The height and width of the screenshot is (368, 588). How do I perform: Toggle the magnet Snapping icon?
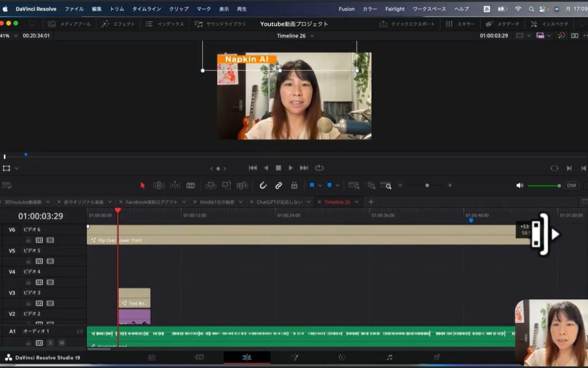[263, 185]
